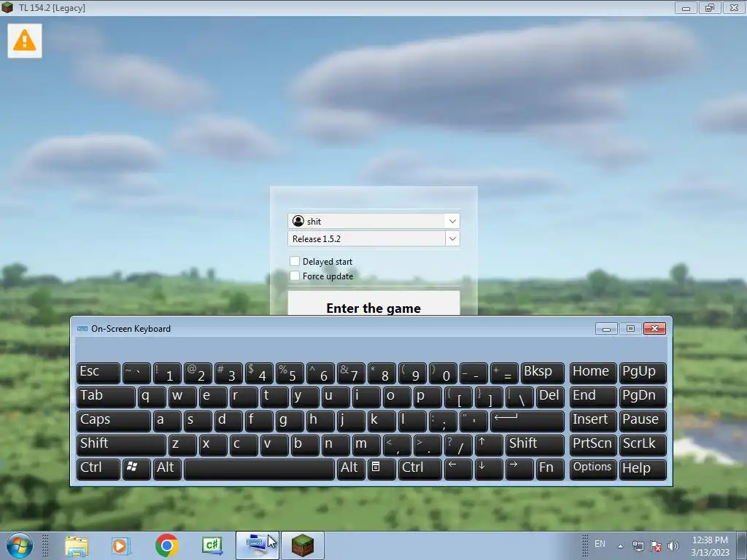Tap the PrtScn key
This screenshot has width=747, height=560.
593,445
